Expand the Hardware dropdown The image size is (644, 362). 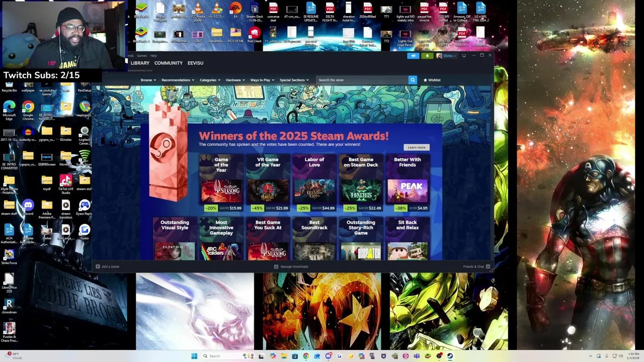[x=235, y=80]
